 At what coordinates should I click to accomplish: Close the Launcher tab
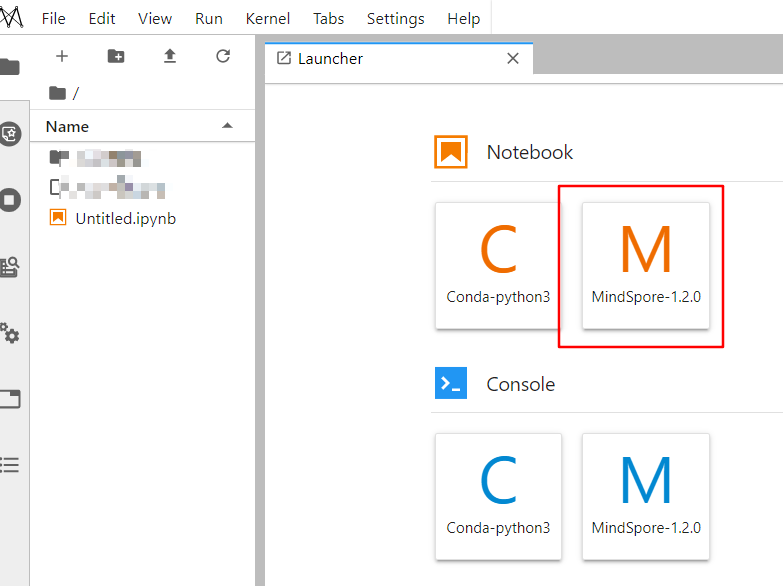pyautogui.click(x=513, y=59)
